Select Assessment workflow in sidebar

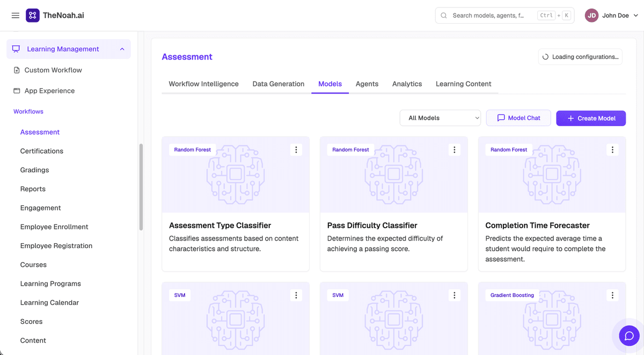tap(40, 132)
